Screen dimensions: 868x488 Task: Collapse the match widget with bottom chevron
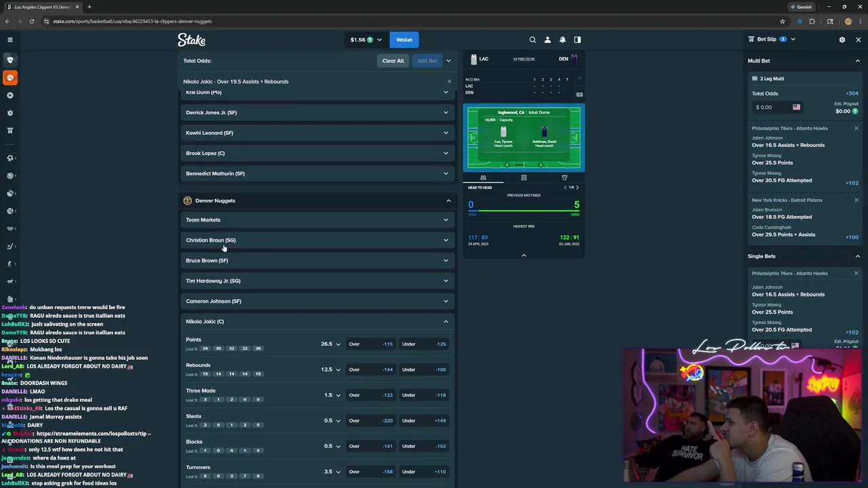(524, 256)
